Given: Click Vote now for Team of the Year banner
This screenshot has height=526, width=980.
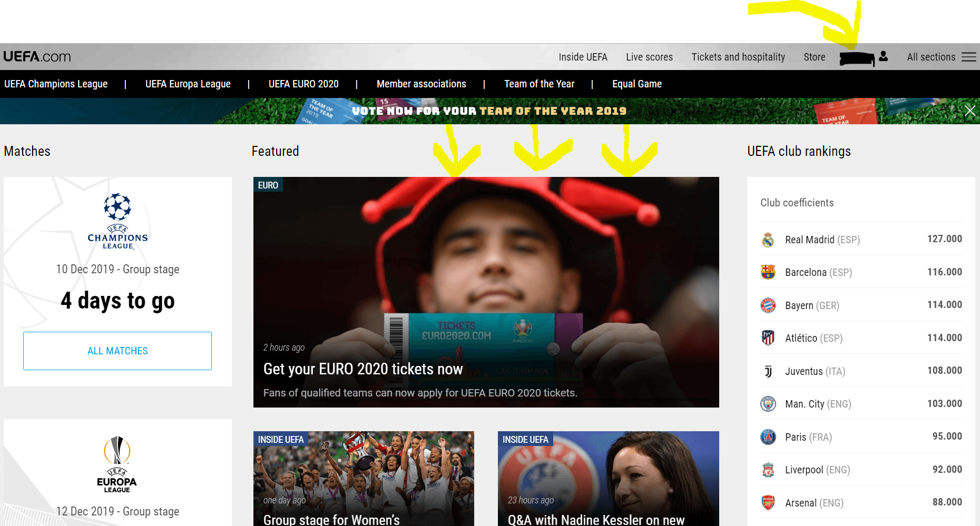Looking at the screenshot, I should (x=489, y=111).
